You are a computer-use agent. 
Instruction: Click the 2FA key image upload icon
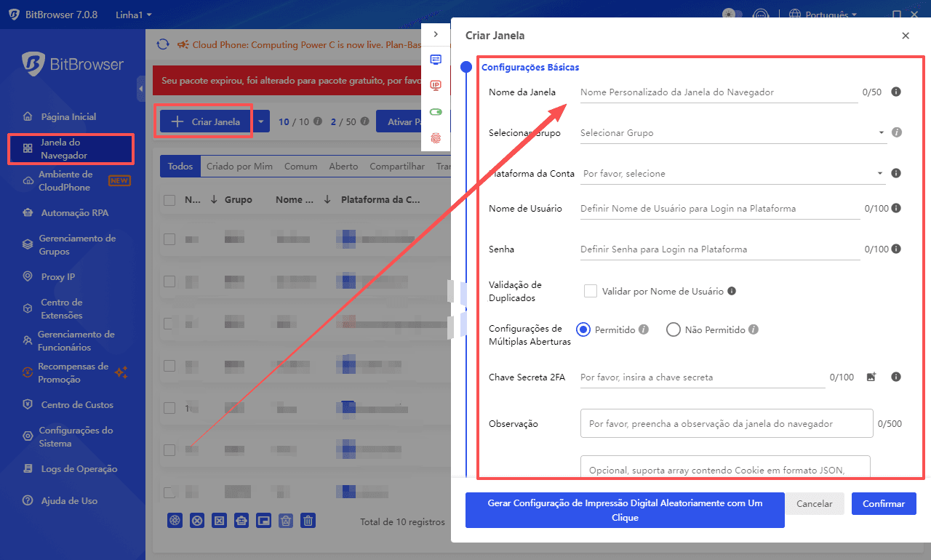[871, 377]
